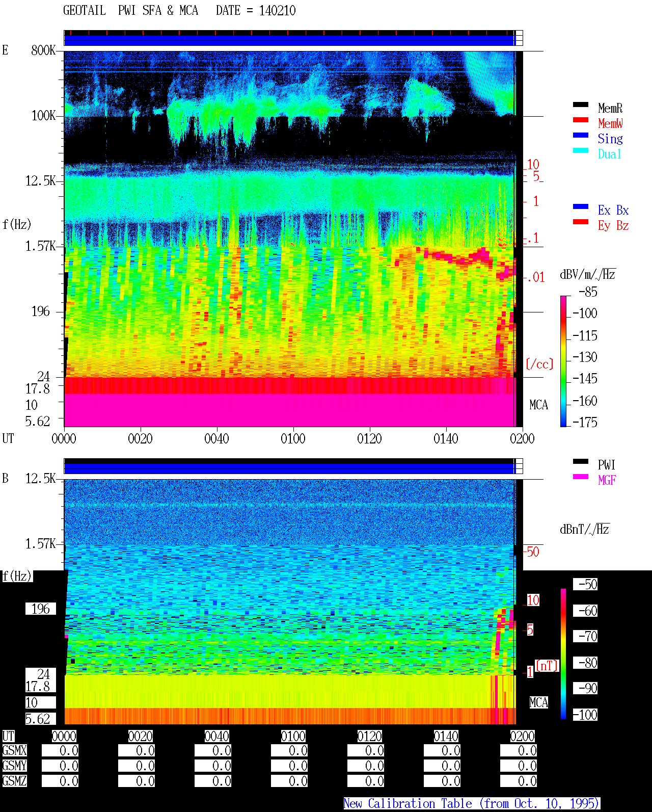The image size is (652, 812).
Task: Click the DATE = 140210 text
Action: pos(256,11)
